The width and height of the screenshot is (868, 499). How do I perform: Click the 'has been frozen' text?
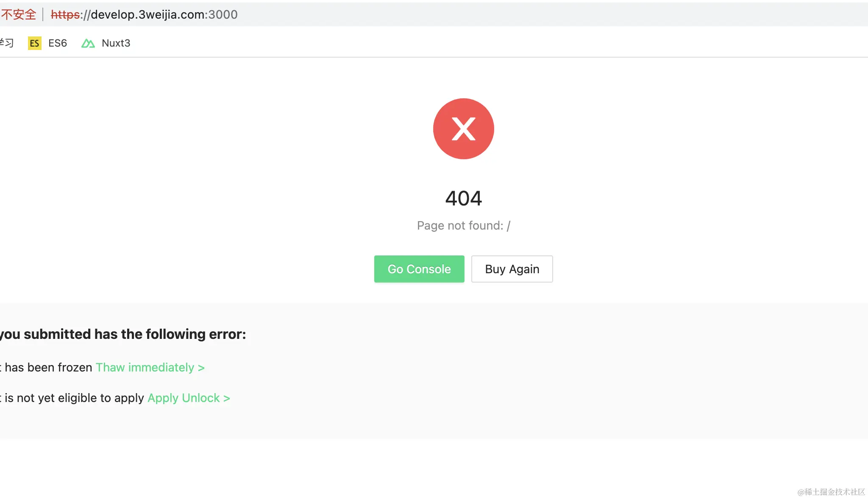tap(48, 367)
